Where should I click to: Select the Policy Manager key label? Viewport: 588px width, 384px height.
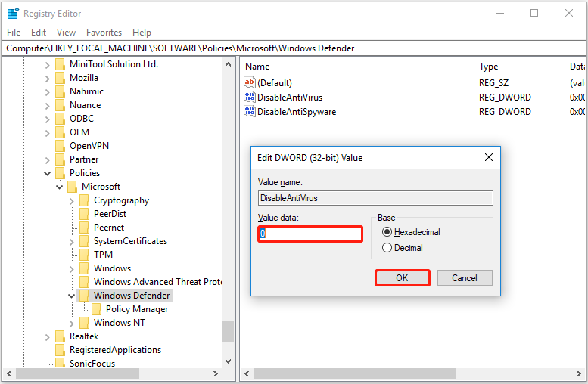point(137,309)
